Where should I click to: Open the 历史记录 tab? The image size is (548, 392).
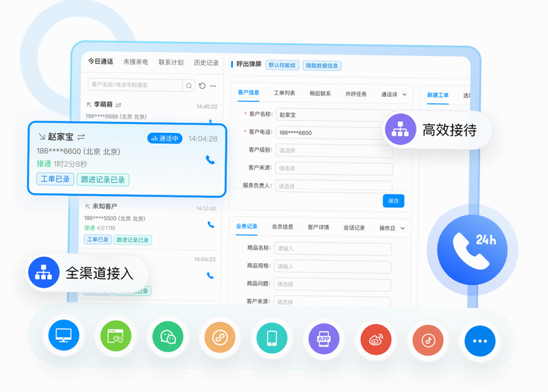tap(206, 62)
